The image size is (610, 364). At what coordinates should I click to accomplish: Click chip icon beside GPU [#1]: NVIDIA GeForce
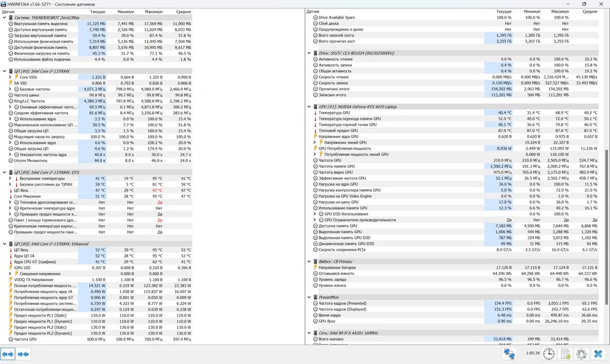315,107
